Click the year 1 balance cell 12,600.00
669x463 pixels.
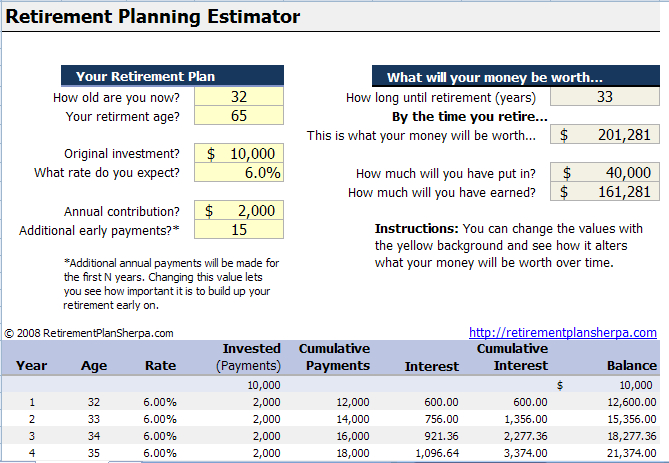tap(632, 402)
